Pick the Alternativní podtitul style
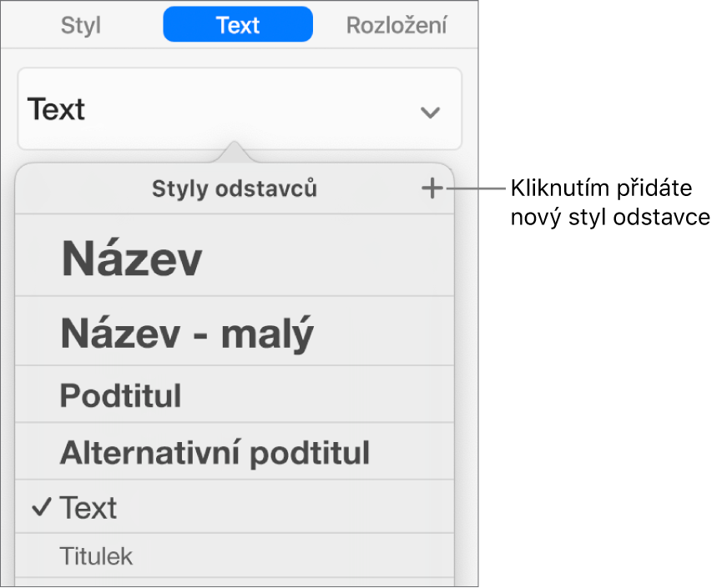 pos(215,453)
